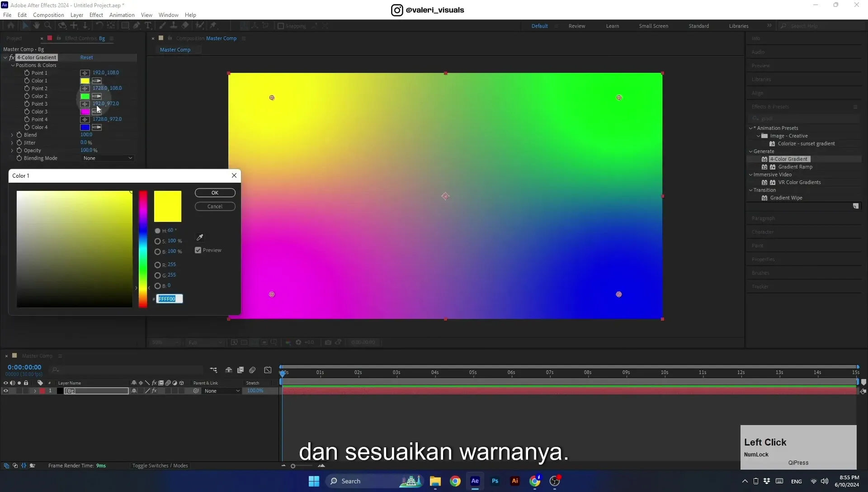The height and width of the screenshot is (492, 868).
Task: Open Illustrator from the taskbar
Action: pos(515,481)
